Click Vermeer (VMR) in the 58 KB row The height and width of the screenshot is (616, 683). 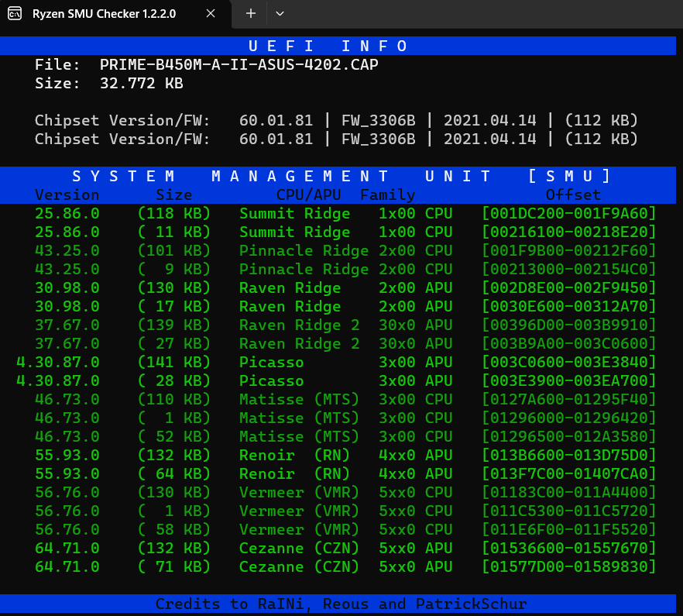coord(299,530)
